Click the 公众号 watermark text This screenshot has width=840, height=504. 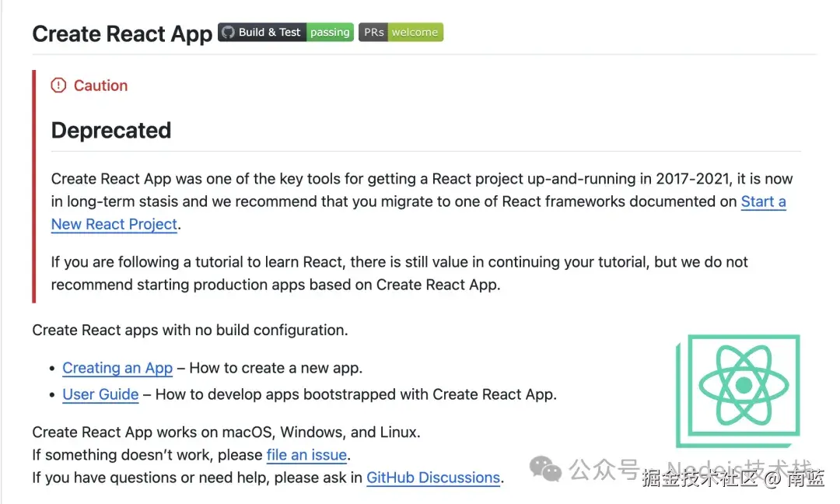(604, 469)
